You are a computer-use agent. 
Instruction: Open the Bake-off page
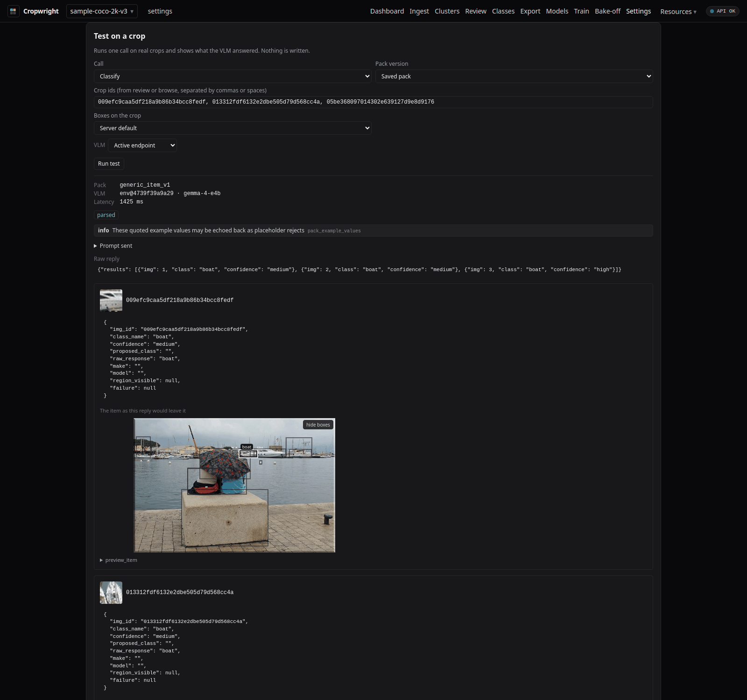[x=607, y=11]
